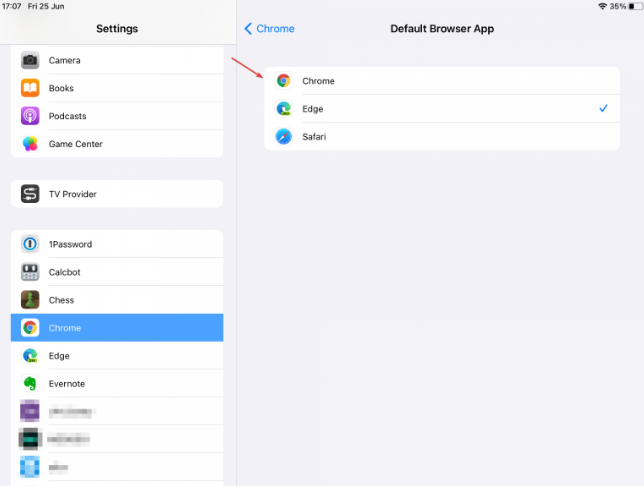Tap Chrome icon in browser list
This screenshot has height=486, width=644.
[x=283, y=81]
